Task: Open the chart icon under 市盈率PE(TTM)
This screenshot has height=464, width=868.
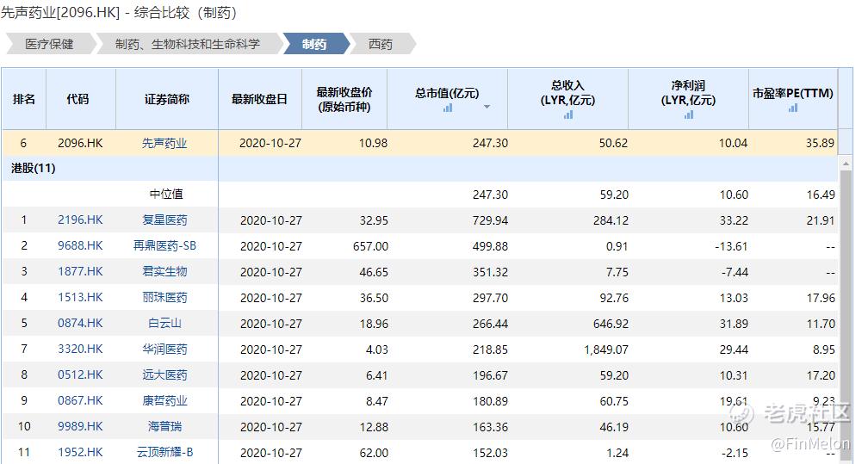Action: pos(793,108)
